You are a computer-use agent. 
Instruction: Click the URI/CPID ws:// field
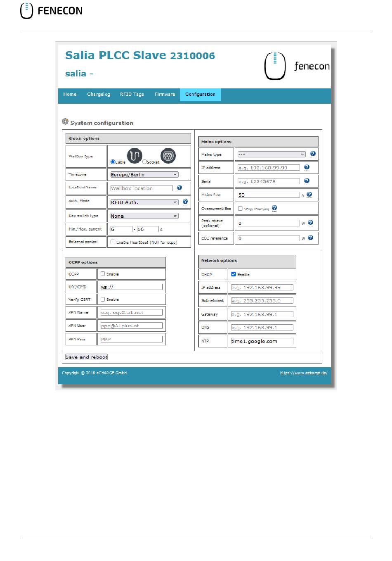click(132, 287)
